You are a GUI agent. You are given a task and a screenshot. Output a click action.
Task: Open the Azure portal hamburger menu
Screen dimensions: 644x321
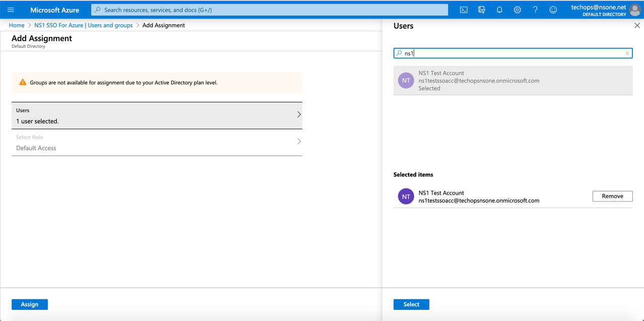click(x=11, y=10)
